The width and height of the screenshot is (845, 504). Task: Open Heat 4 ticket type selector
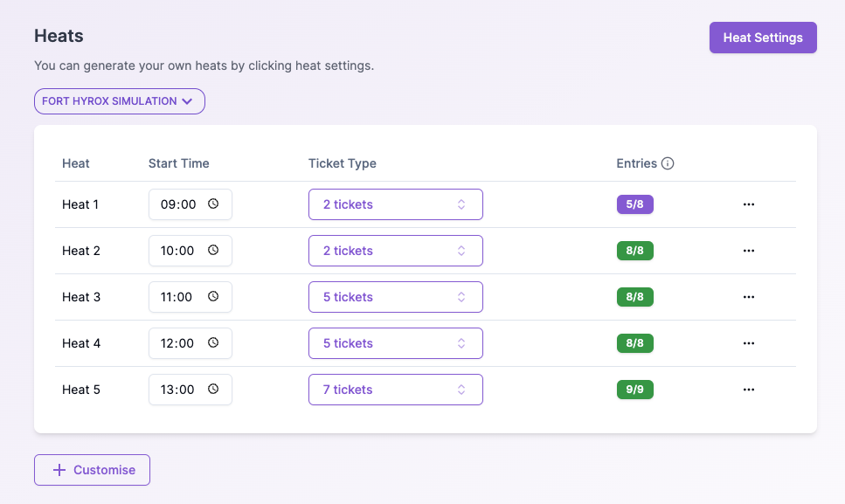point(395,343)
